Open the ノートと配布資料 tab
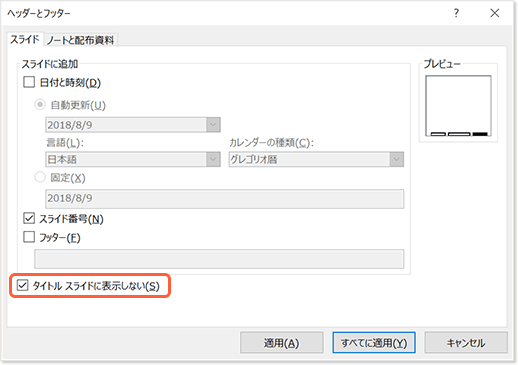518x365 pixels. pyautogui.click(x=80, y=40)
